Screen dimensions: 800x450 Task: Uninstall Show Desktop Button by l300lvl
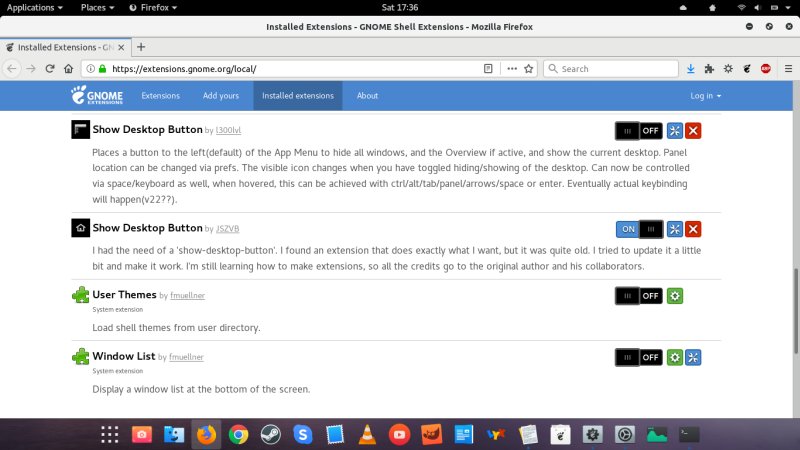tap(693, 131)
